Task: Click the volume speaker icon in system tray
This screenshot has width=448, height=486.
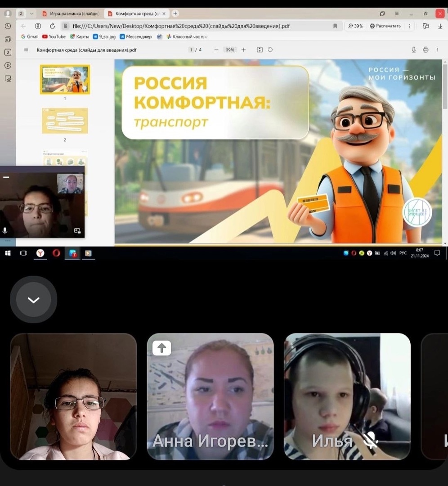Action: [x=393, y=253]
